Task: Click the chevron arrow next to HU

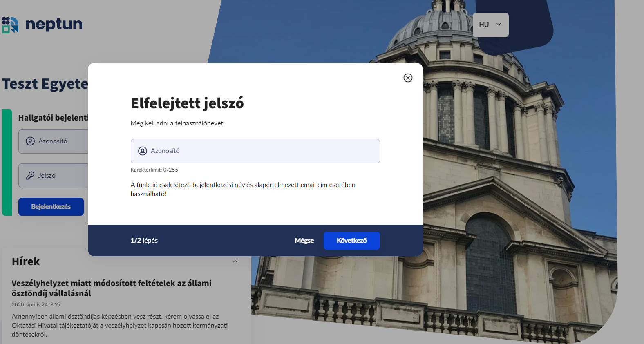Action: [499, 25]
